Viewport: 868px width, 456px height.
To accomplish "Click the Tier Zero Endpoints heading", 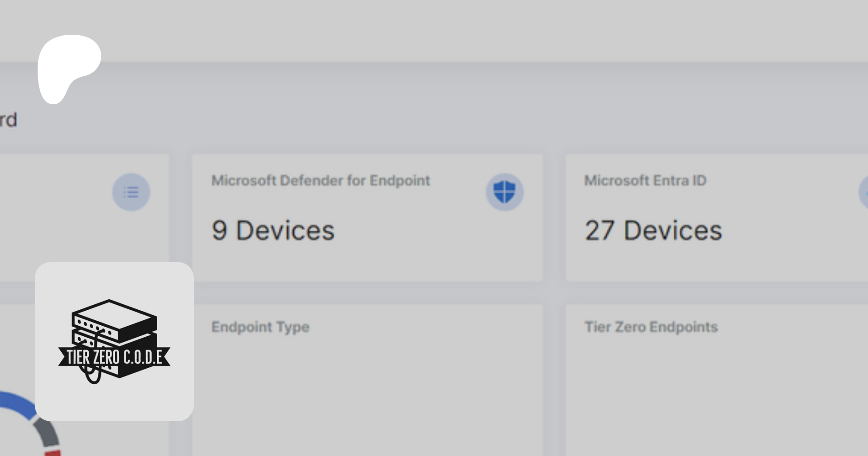I will click(651, 327).
